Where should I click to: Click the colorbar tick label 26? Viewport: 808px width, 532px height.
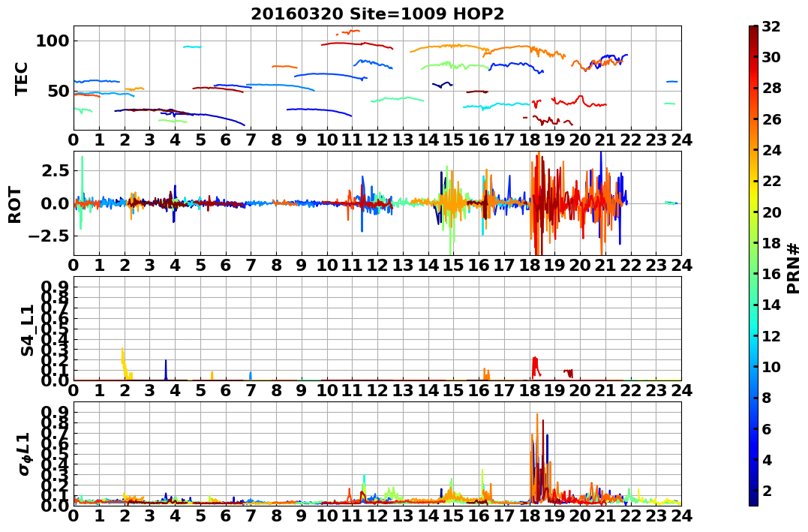pos(771,119)
